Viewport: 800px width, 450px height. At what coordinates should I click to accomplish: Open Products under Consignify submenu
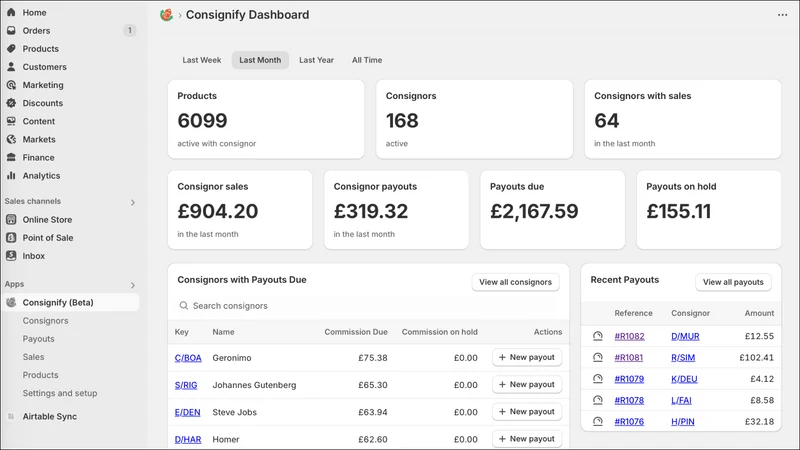point(40,375)
